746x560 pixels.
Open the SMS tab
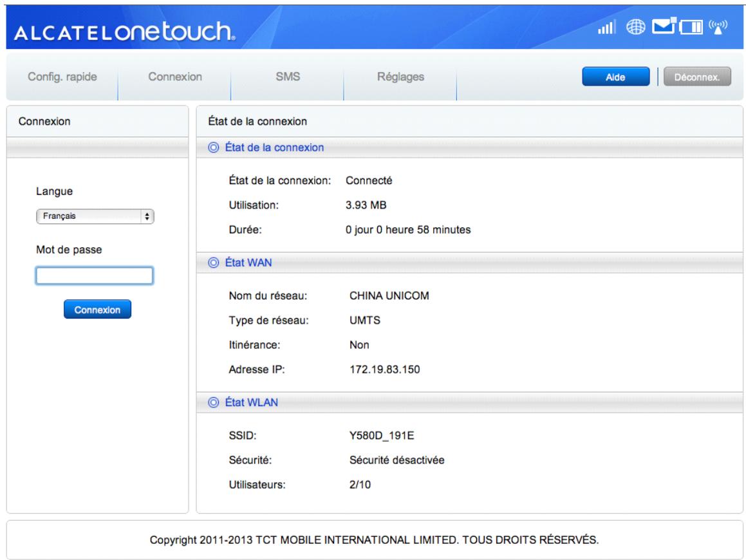click(x=288, y=77)
